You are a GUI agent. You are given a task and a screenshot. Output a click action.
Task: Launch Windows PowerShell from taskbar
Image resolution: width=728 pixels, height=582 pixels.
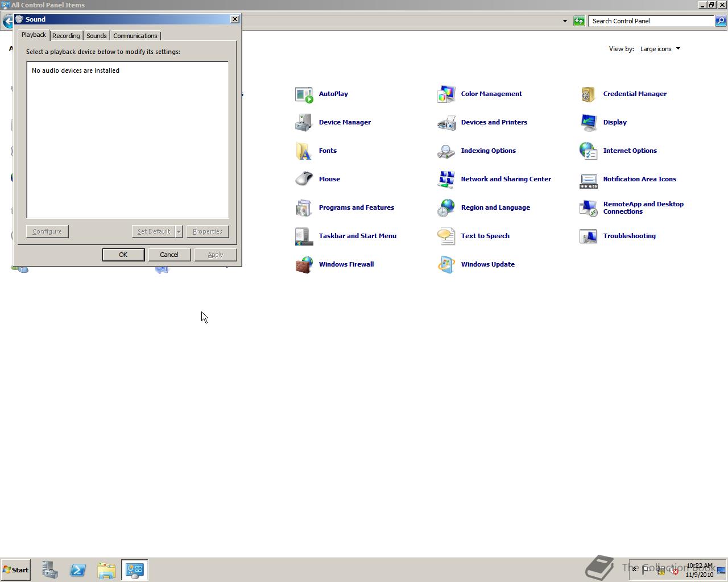(78, 570)
